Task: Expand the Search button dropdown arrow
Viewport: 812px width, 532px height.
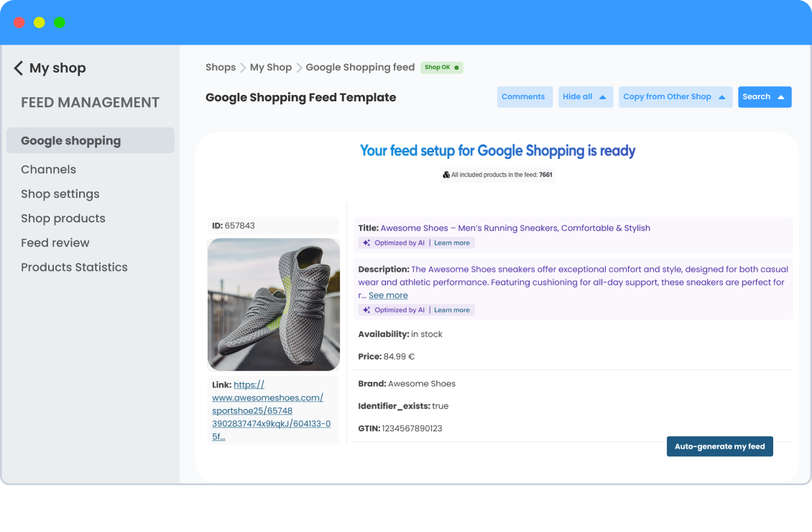Action: pos(780,96)
